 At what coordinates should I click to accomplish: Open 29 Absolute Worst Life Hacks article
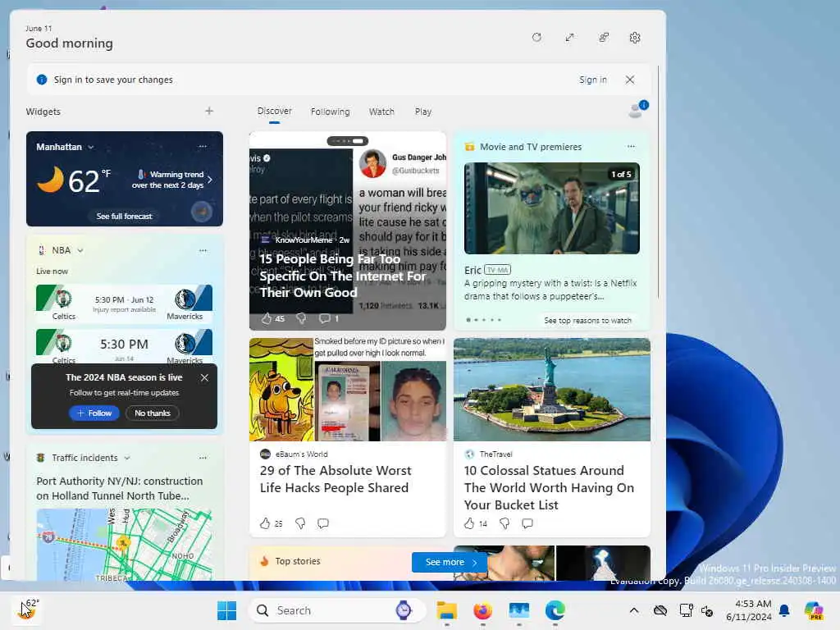pyautogui.click(x=336, y=479)
